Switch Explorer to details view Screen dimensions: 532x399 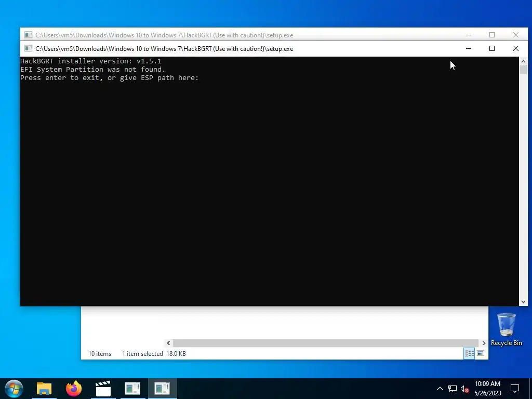coord(469,353)
